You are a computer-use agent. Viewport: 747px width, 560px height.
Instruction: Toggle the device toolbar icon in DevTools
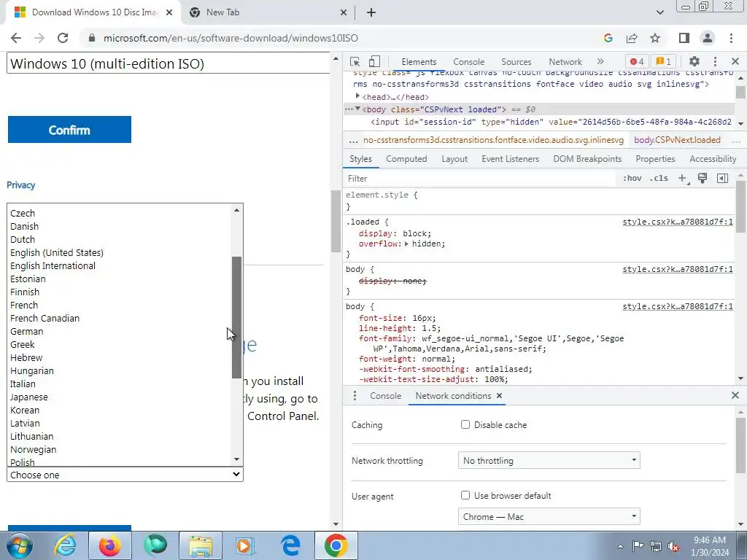(x=374, y=61)
